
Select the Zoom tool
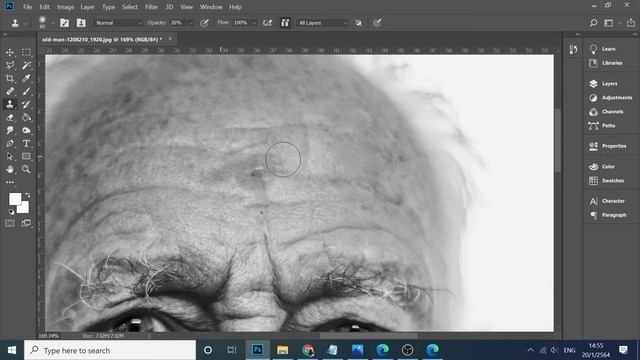pos(26,169)
